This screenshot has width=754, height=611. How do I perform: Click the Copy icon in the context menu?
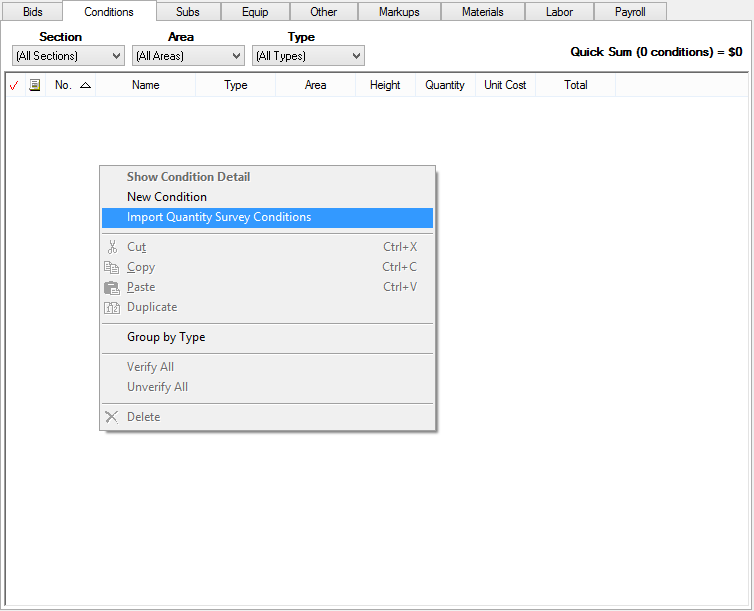(x=112, y=267)
